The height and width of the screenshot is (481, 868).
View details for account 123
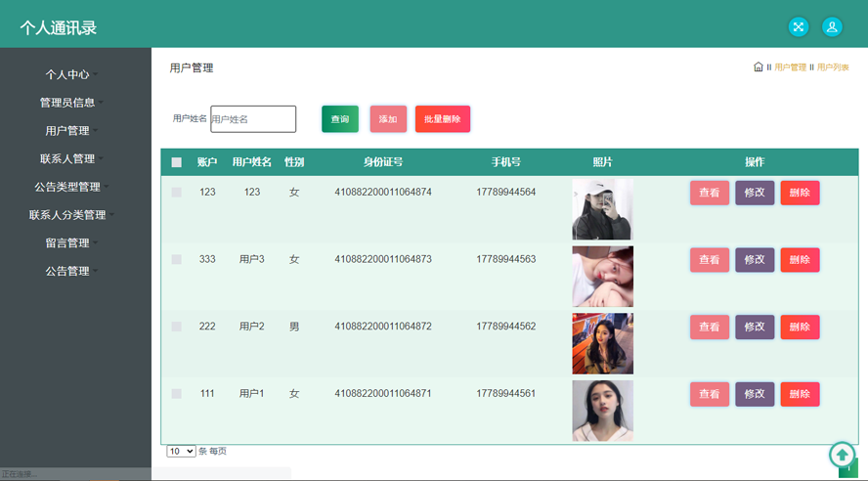709,193
